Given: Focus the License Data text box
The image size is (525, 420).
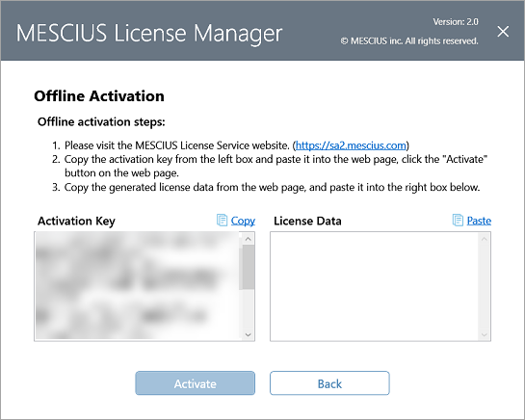Looking at the screenshot, I should (375, 286).
